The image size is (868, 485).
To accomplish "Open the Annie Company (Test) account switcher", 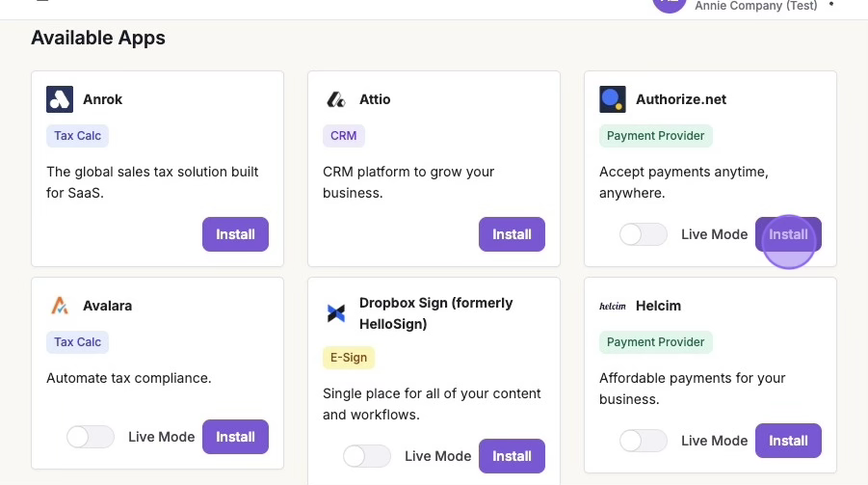I will 755,6.
